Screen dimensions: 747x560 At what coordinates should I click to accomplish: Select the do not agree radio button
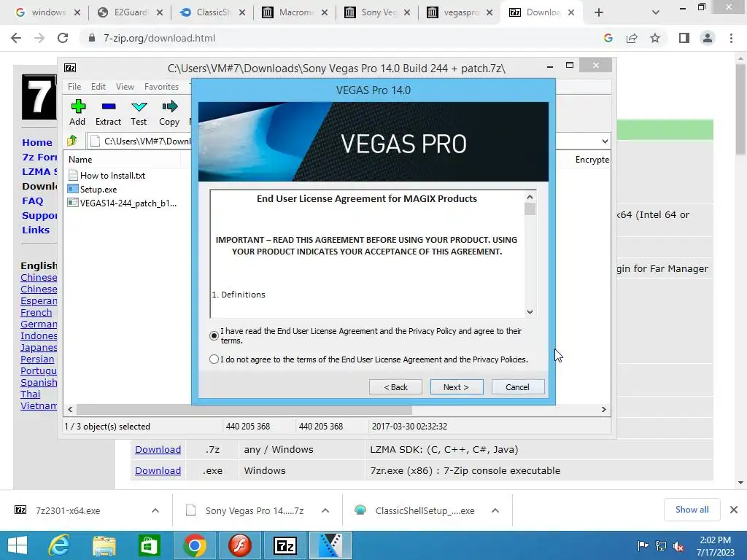[214, 359]
